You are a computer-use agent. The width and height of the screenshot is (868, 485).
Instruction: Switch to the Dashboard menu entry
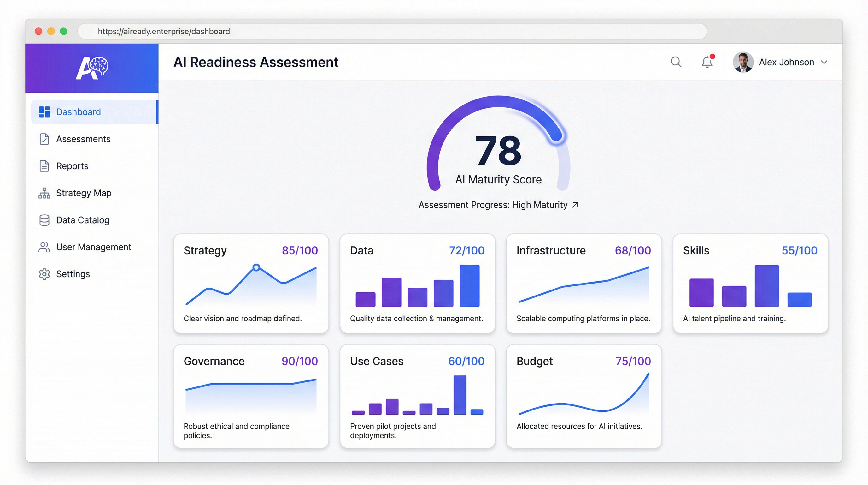78,112
